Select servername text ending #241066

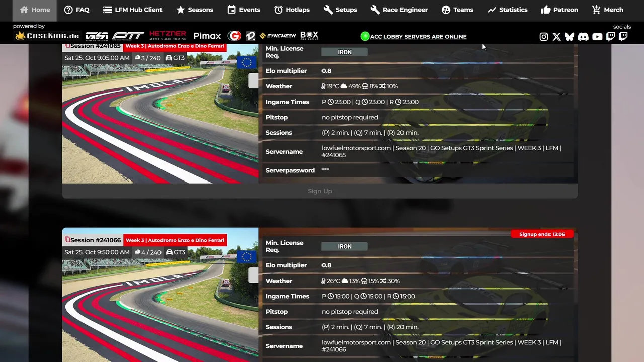[x=441, y=346]
